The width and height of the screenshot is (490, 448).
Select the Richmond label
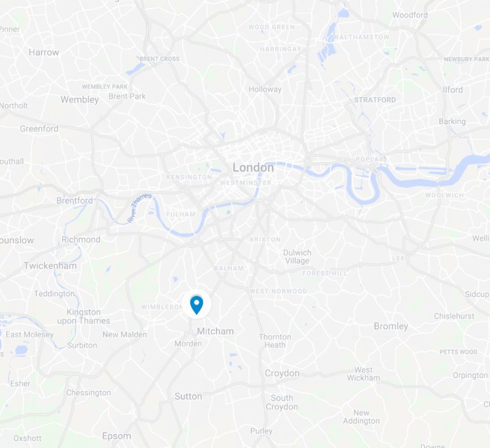click(x=81, y=240)
